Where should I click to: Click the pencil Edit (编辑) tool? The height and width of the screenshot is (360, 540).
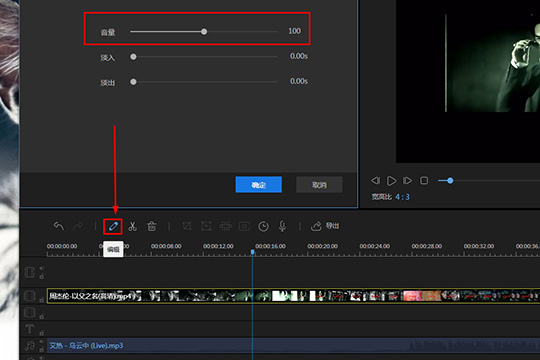[x=113, y=226]
